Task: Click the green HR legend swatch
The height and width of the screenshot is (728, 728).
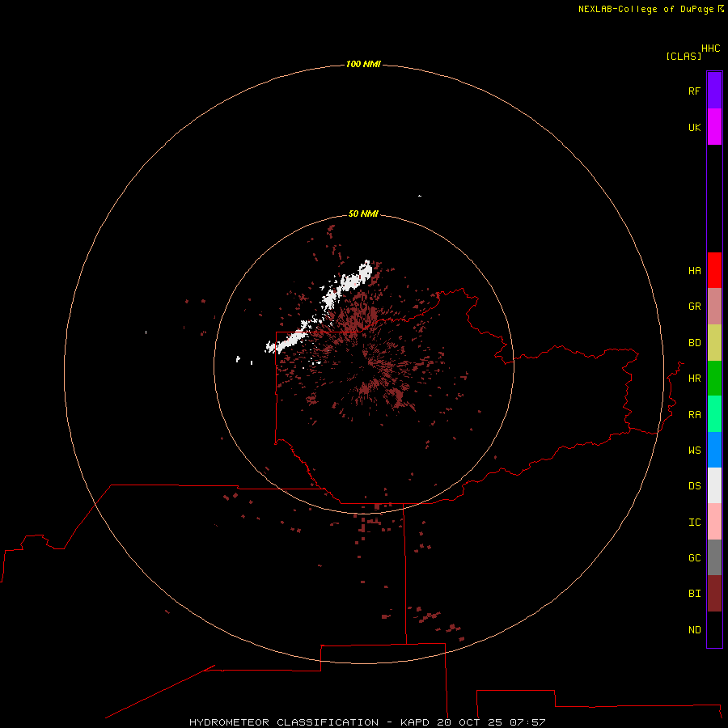Action: (x=714, y=379)
